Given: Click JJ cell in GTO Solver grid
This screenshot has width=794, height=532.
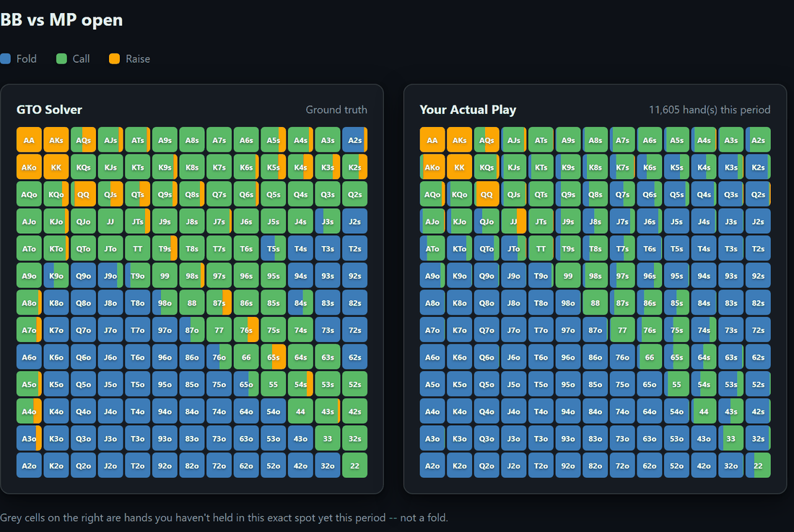Looking at the screenshot, I should click(110, 221).
